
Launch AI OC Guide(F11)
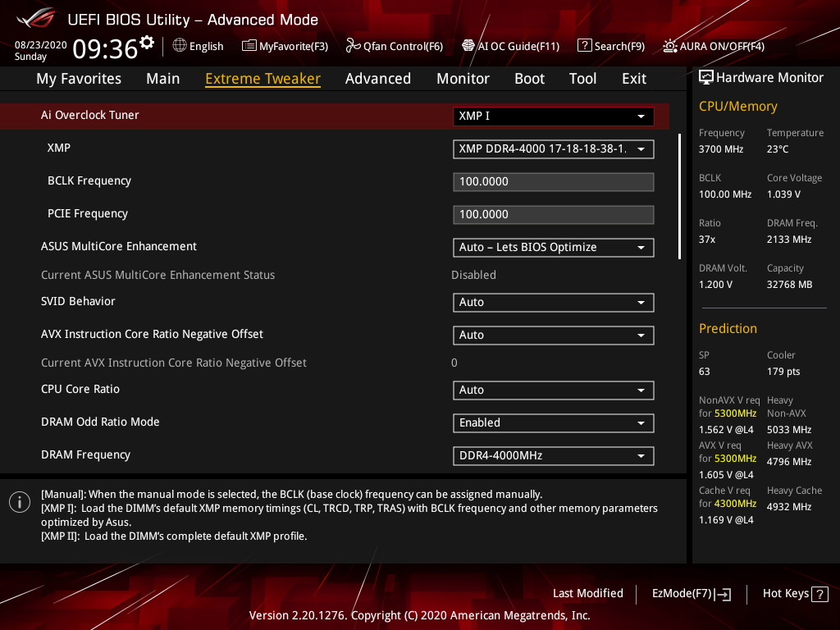point(518,46)
